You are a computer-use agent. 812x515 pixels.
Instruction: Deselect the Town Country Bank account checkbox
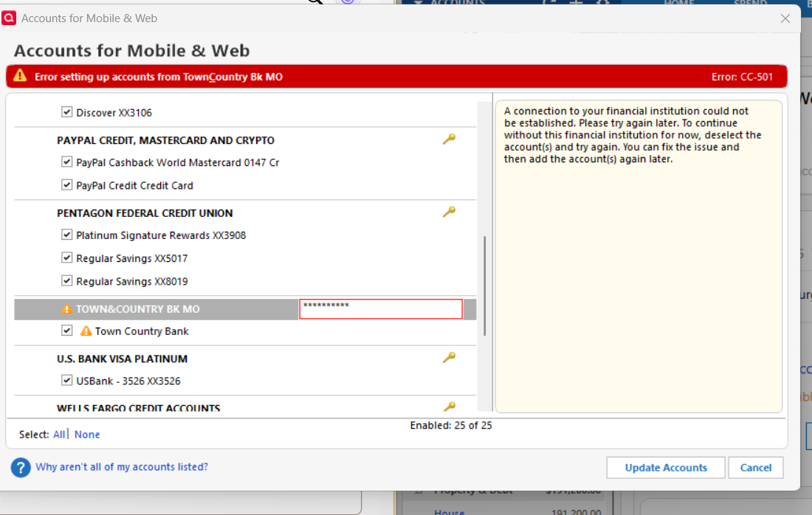tap(66, 331)
